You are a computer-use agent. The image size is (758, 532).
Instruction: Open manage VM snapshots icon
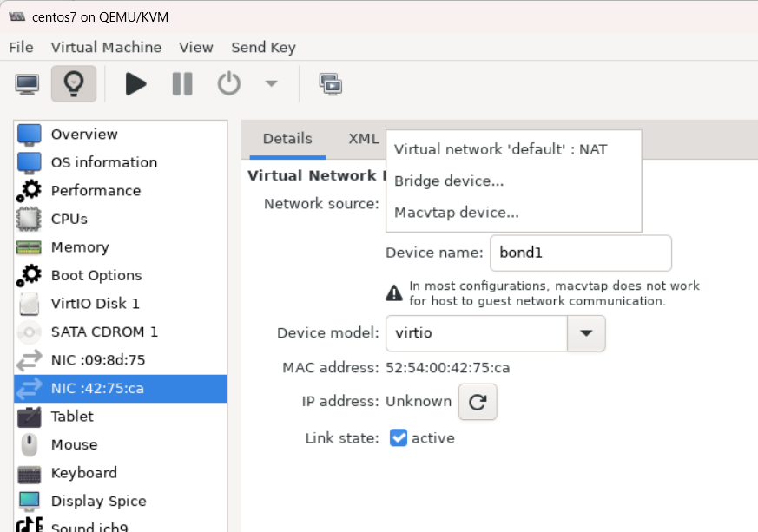331,84
